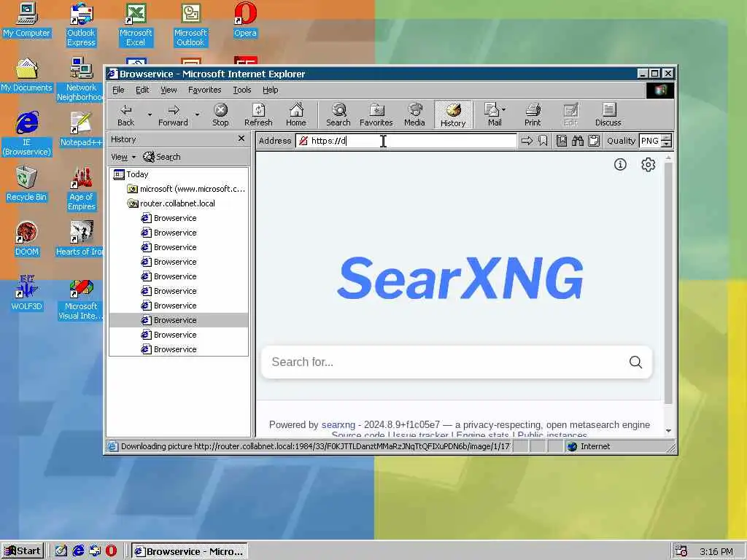Open the Favorites toolbar button
Image resolution: width=747 pixels, height=560 pixels.
(376, 114)
